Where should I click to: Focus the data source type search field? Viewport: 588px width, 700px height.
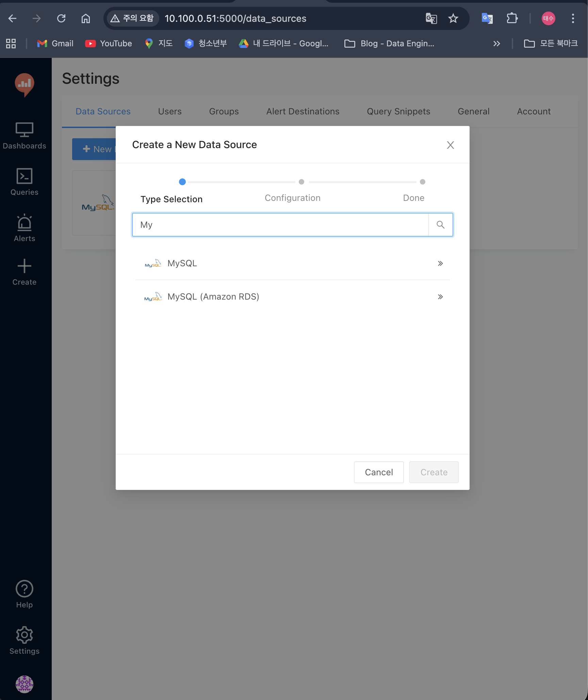click(280, 225)
